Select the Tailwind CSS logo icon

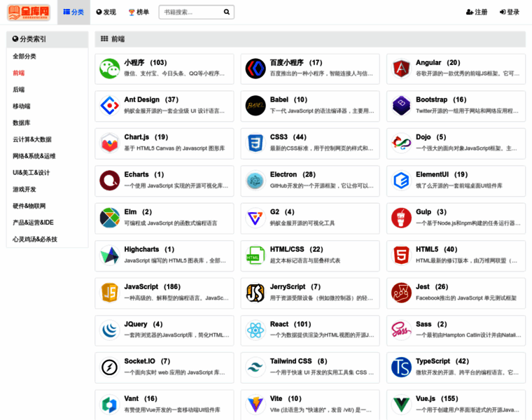click(255, 367)
